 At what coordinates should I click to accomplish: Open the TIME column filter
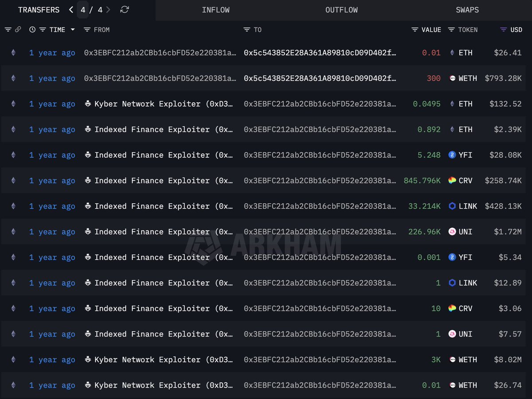click(43, 30)
